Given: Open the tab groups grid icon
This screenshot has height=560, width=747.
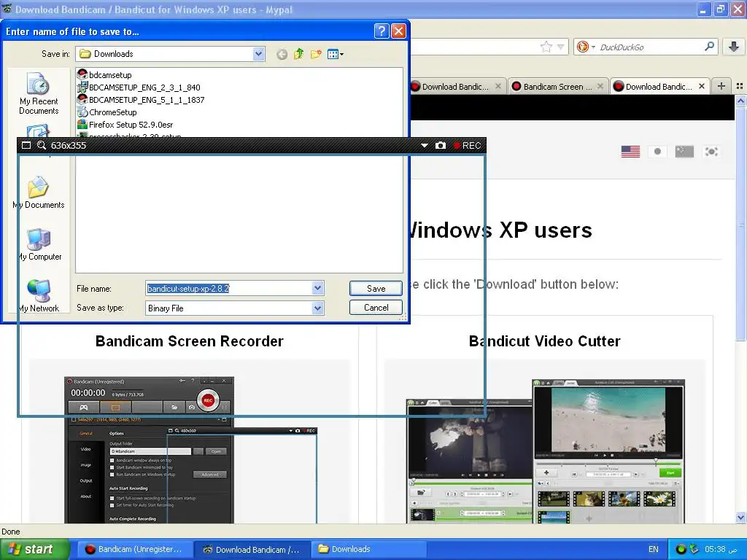Looking at the screenshot, I should [740, 86].
